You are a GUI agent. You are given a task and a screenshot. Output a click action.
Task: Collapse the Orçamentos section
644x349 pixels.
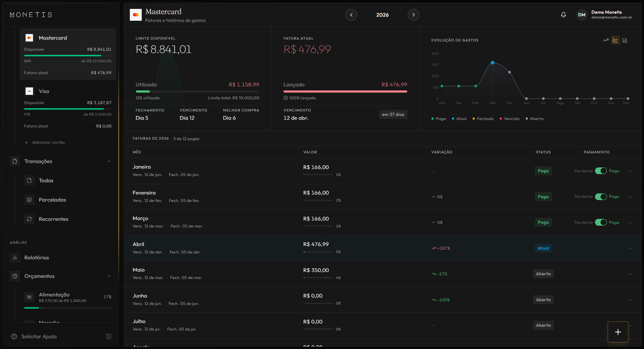tap(109, 276)
